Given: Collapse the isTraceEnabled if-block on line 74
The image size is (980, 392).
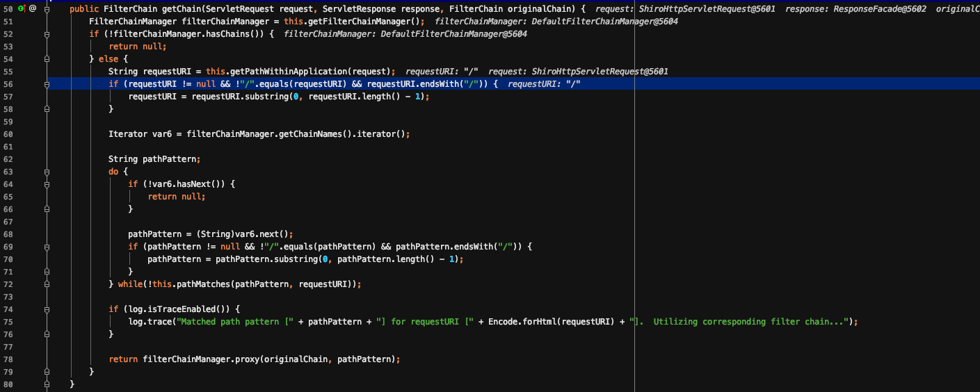Looking at the screenshot, I should (x=47, y=309).
